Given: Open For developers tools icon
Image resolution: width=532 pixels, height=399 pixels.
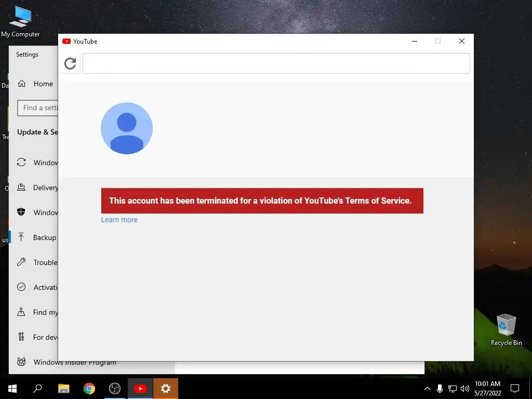Looking at the screenshot, I should tap(21, 337).
